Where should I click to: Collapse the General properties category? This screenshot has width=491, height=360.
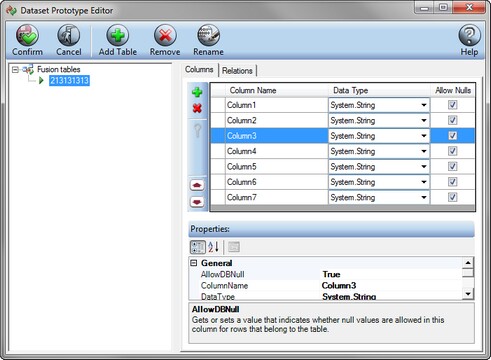[x=194, y=263]
